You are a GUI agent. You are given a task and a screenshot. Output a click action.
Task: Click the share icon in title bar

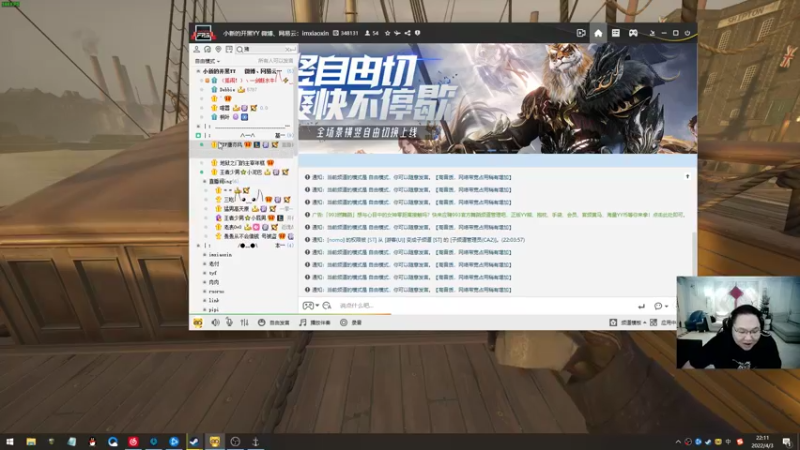click(x=407, y=33)
